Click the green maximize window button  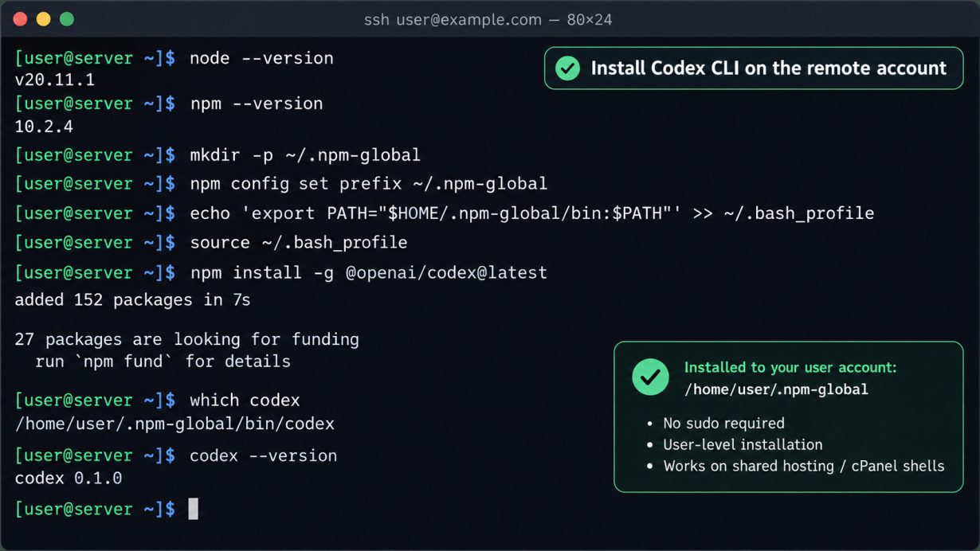click(67, 19)
